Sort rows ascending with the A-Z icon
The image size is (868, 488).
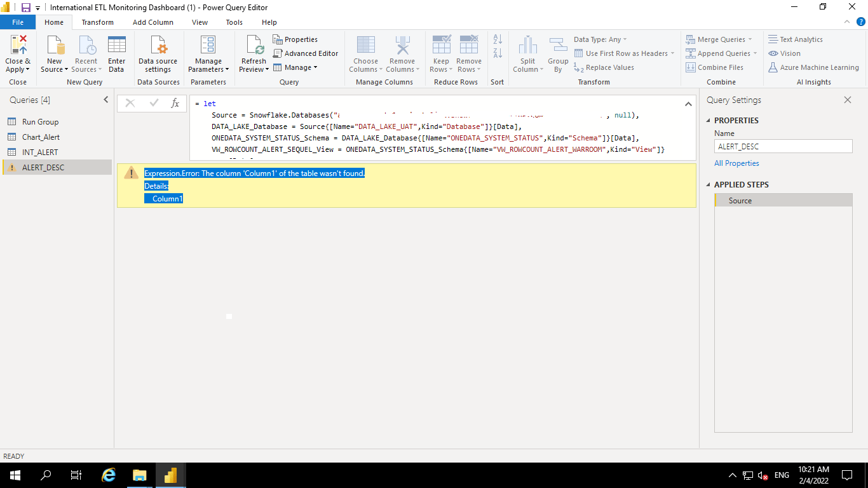(x=498, y=39)
